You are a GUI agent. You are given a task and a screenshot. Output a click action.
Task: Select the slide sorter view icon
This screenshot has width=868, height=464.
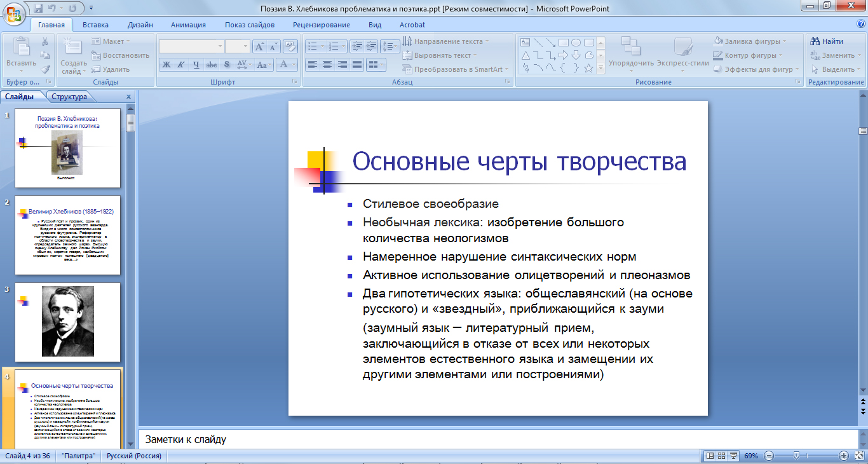click(722, 456)
